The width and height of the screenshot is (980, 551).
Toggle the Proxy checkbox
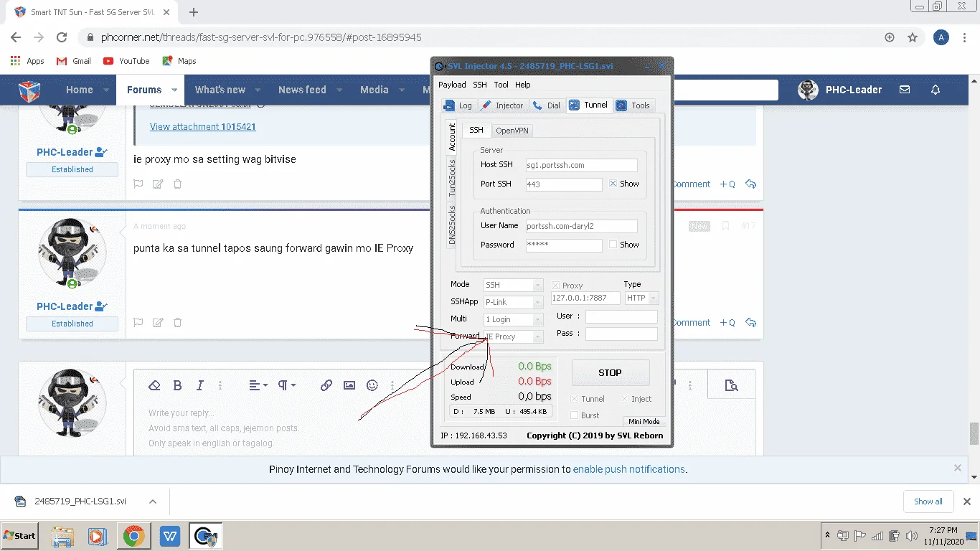pos(555,286)
